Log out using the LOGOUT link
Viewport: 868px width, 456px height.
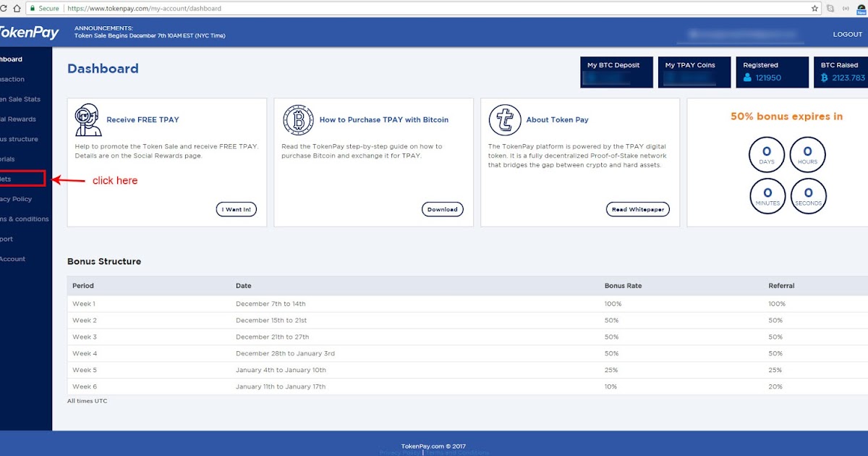point(848,35)
